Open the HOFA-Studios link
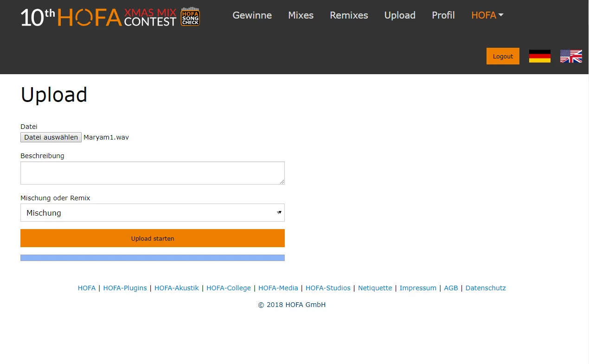Image resolution: width=589 pixels, height=364 pixels. 328,288
